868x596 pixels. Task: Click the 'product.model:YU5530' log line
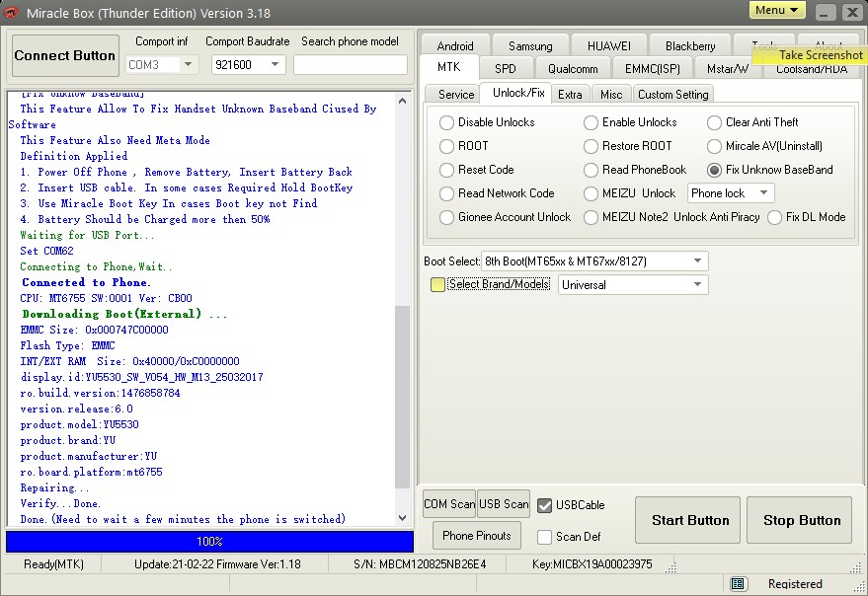[80, 424]
